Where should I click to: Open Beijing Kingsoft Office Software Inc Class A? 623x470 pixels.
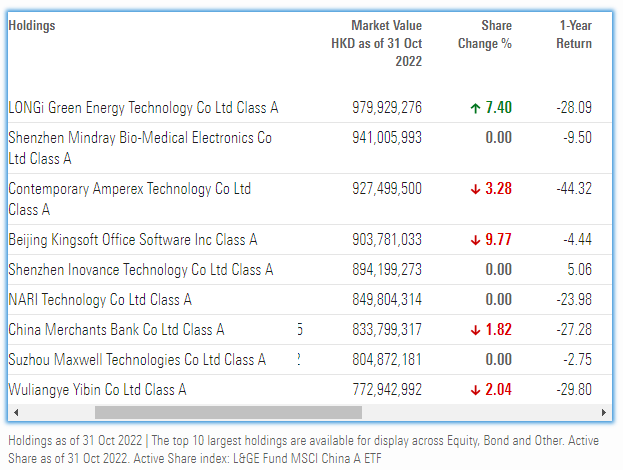click(x=133, y=240)
